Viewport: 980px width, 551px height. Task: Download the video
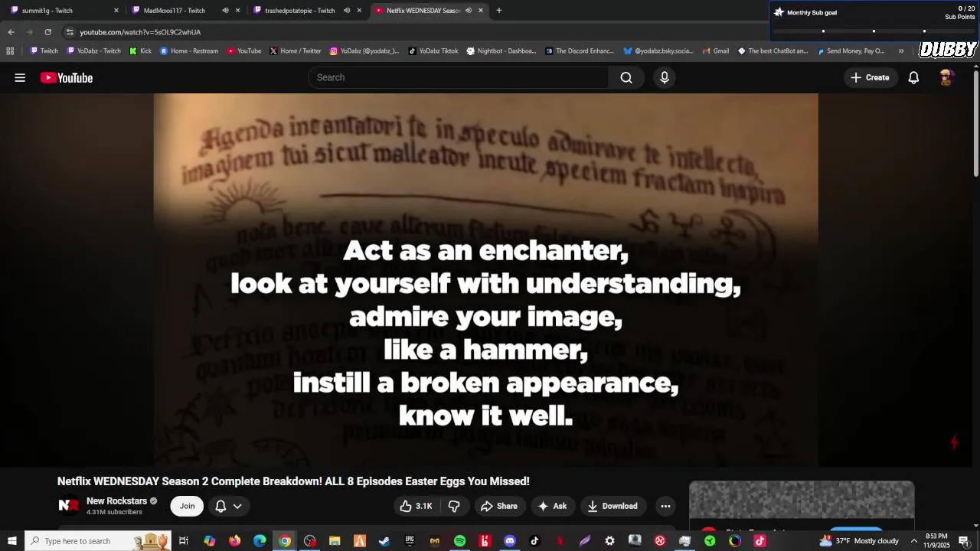[x=612, y=506]
